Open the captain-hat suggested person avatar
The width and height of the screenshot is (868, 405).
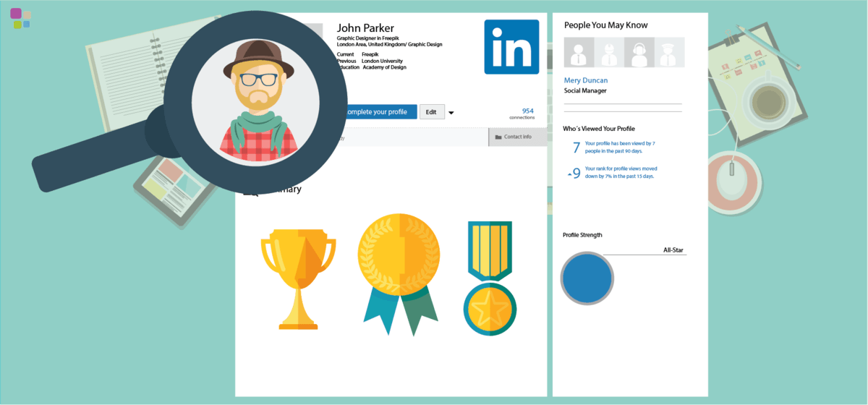(x=669, y=53)
